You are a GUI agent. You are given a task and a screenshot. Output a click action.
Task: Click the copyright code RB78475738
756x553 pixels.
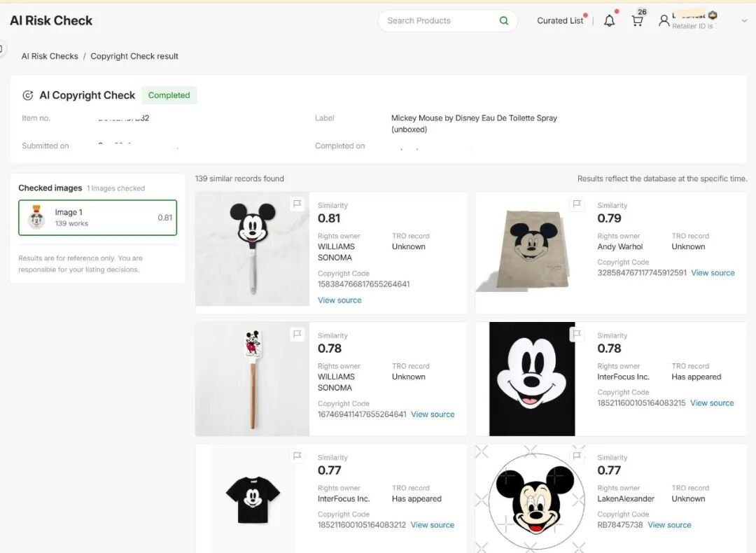(x=620, y=525)
